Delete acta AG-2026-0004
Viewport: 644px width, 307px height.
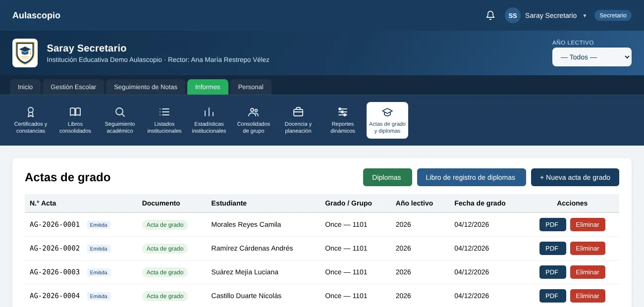[588, 296]
